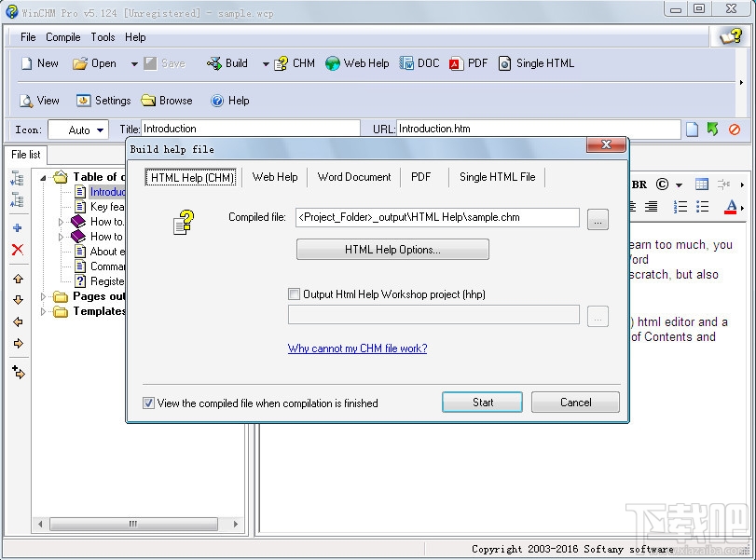Click the HTML Help Options button
Screen dimensions: 756x560
392,250
